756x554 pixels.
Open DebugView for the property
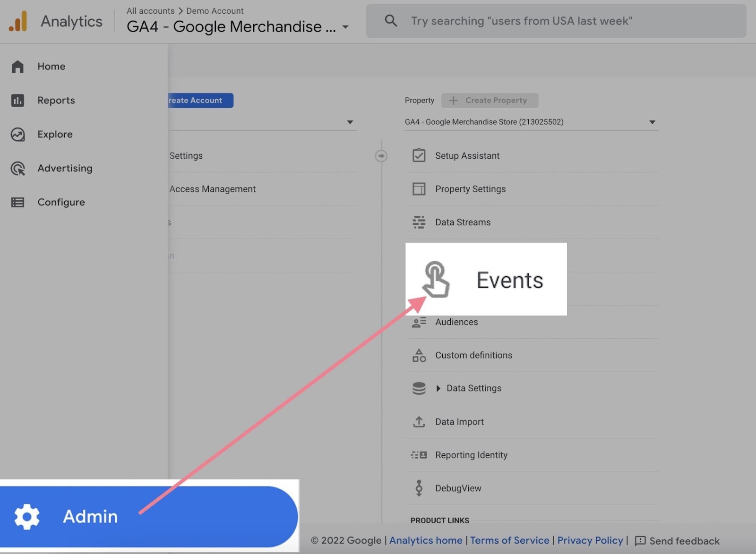point(458,488)
